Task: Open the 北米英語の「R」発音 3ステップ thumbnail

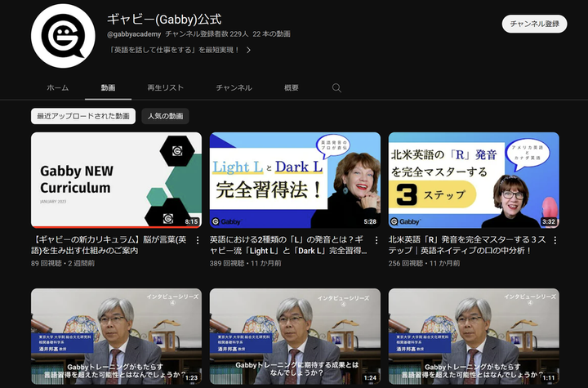Action: [x=474, y=180]
